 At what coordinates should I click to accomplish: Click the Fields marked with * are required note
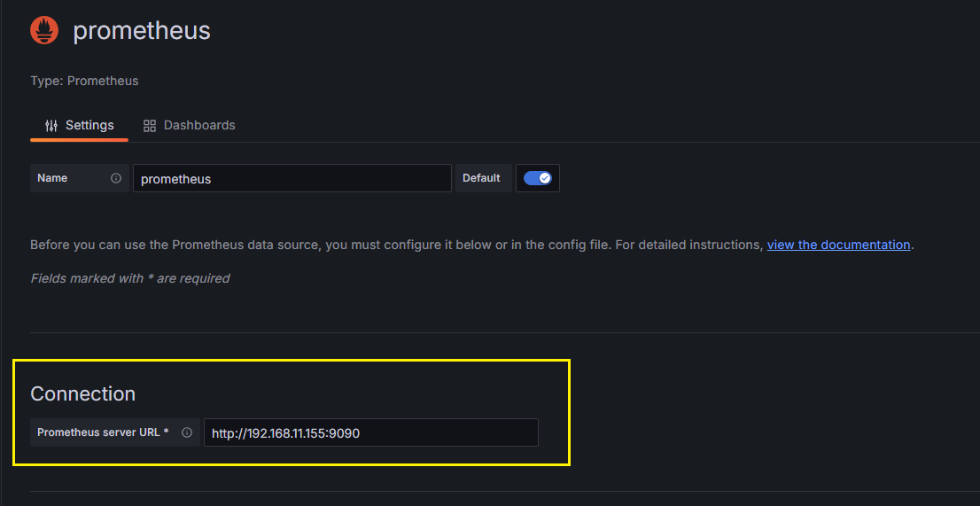tap(130, 278)
